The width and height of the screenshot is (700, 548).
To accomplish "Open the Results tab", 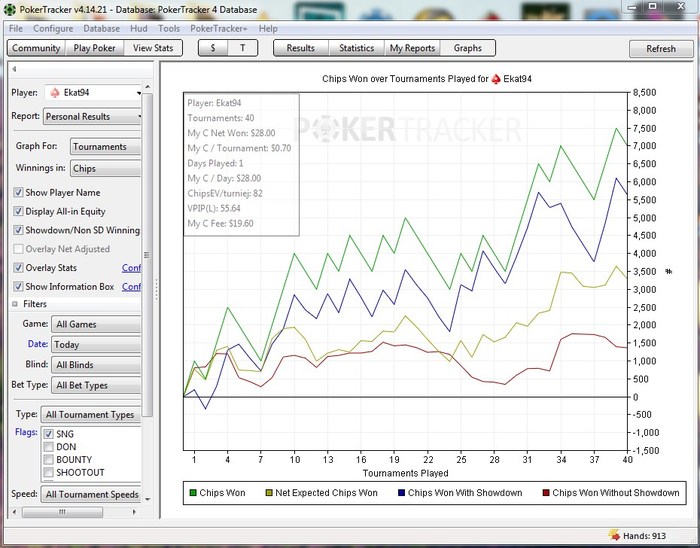I will point(300,48).
